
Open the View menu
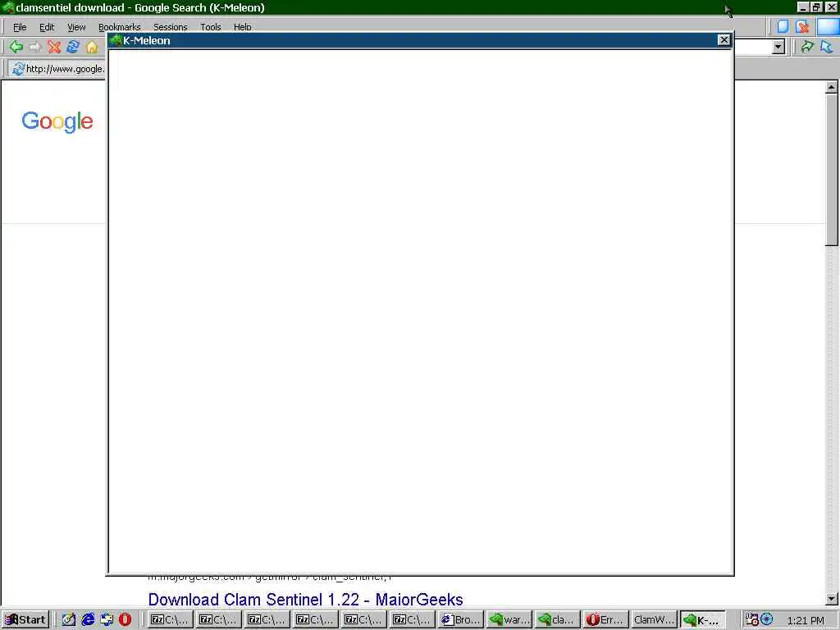pos(76,27)
